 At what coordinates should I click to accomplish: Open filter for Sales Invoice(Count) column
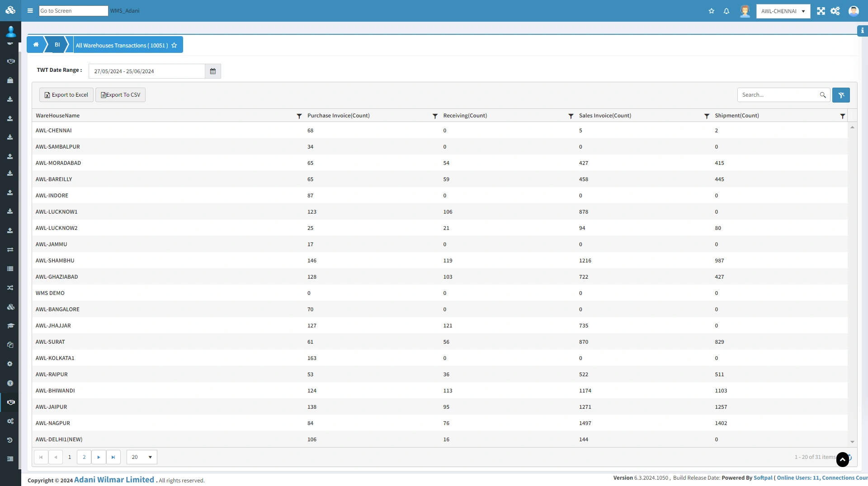707,116
